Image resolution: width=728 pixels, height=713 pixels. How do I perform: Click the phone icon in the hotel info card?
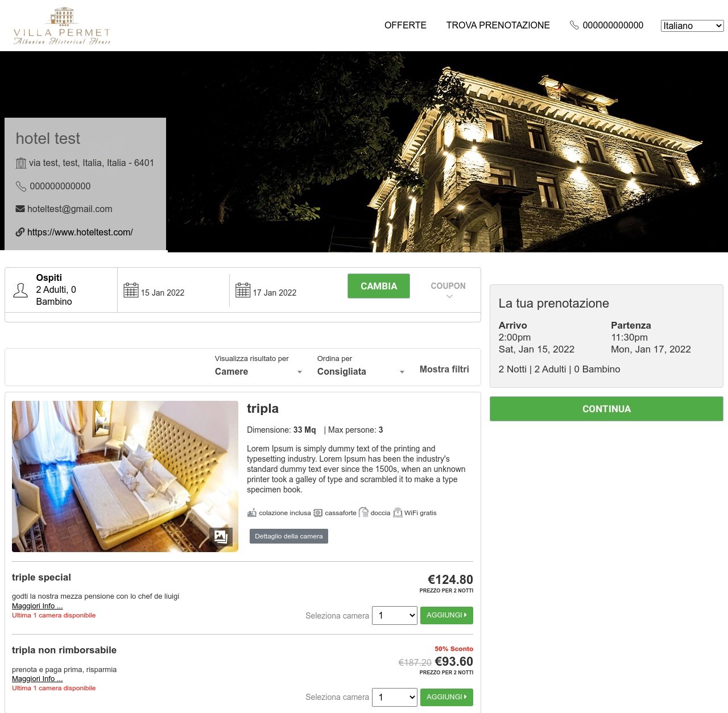(x=21, y=186)
